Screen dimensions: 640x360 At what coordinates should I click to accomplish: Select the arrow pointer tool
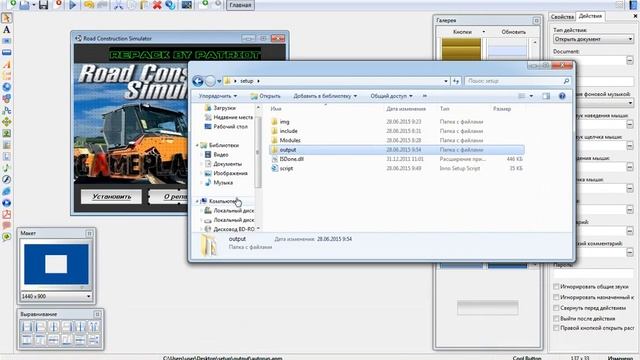7,18
